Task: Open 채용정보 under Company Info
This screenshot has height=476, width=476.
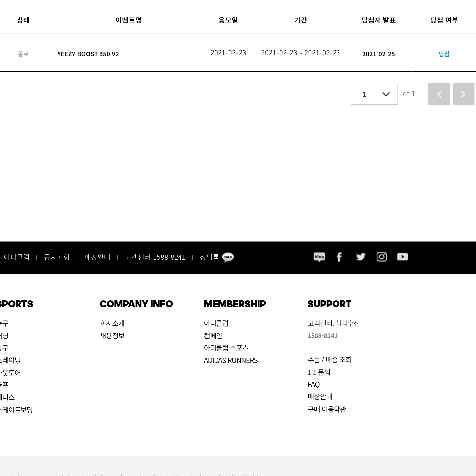Action: click(112, 336)
